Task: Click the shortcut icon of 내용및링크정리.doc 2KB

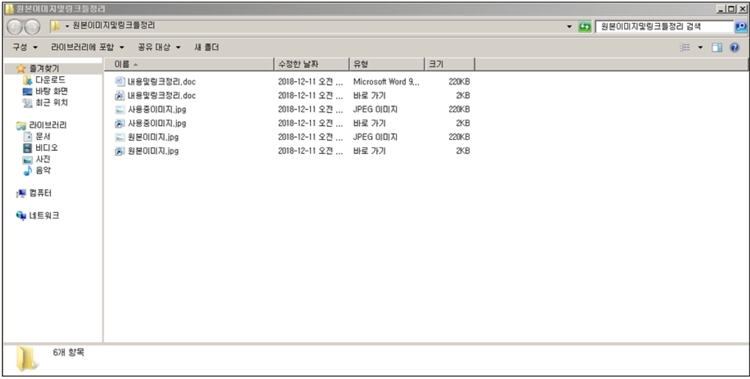Action: [120, 96]
